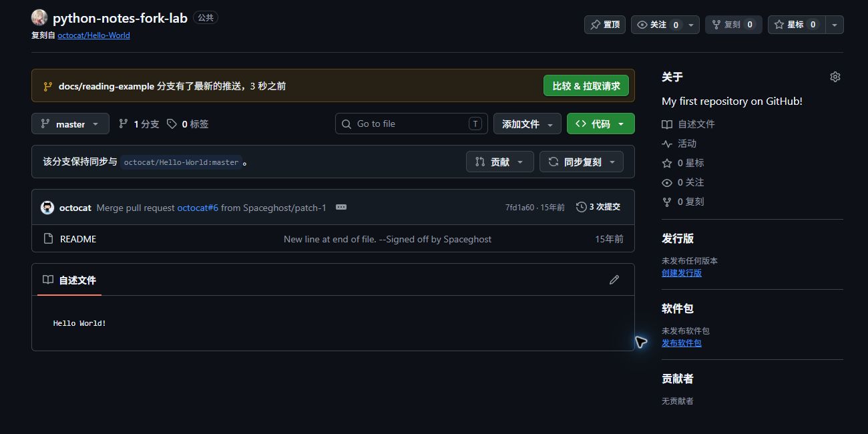The image size is (868, 434).
Task: Open the README file
Action: point(78,239)
